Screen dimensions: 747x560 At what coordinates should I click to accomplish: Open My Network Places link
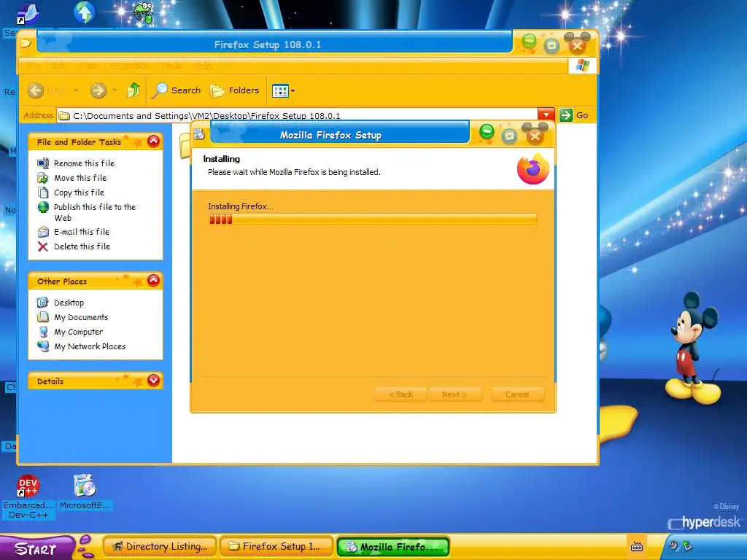90,346
